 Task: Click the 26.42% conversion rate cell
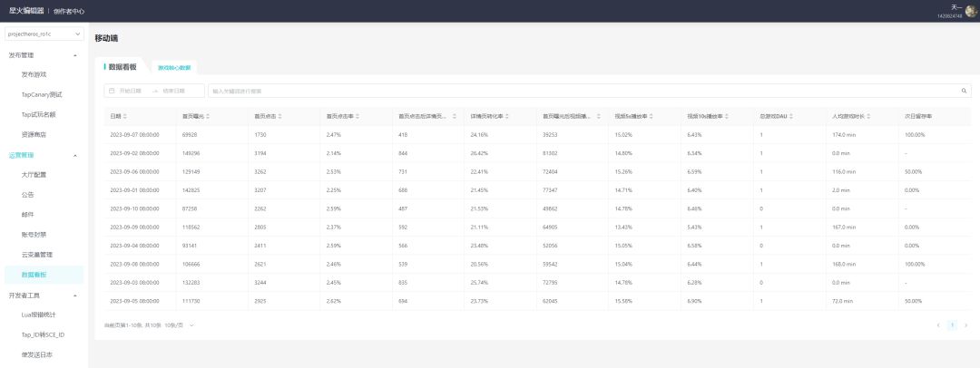[479, 153]
